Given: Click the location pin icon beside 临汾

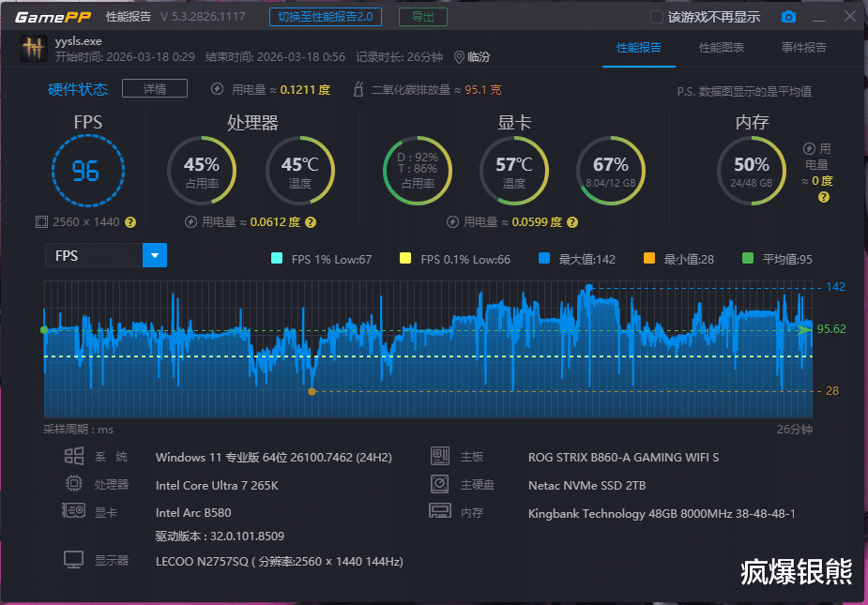Looking at the screenshot, I should (x=459, y=57).
